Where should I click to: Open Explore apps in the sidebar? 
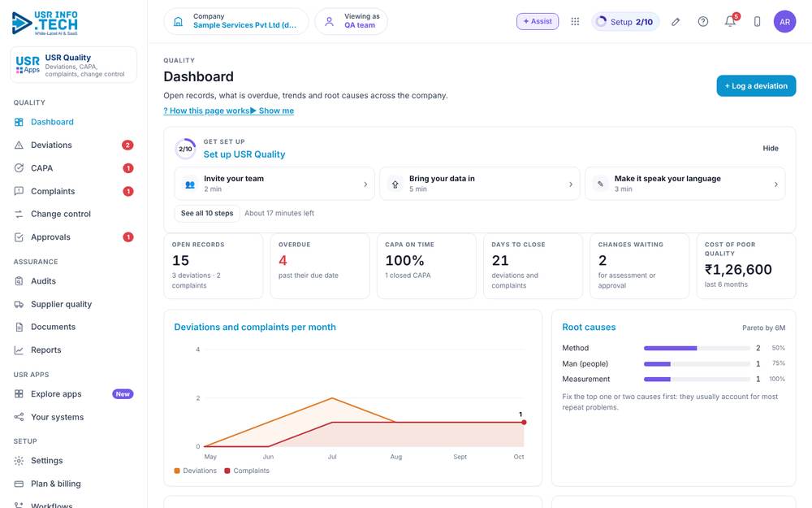click(x=74, y=394)
